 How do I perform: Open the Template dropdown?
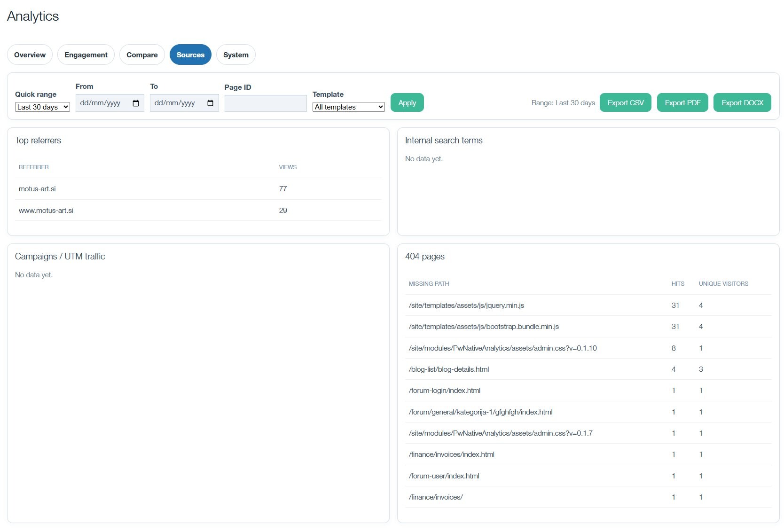pos(348,107)
